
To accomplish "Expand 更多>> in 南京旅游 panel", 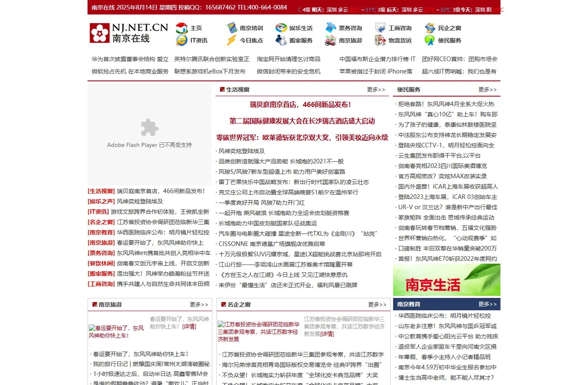I will pyautogui.click(x=199, y=305).
